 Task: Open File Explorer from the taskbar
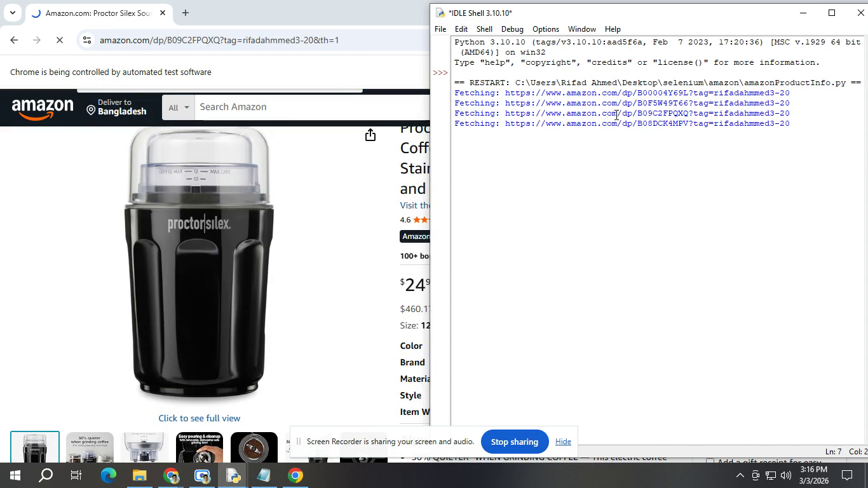click(139, 475)
